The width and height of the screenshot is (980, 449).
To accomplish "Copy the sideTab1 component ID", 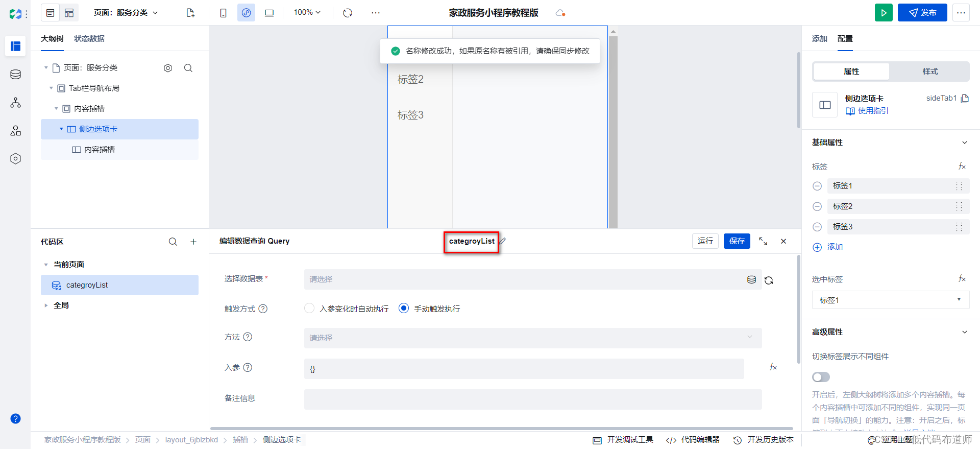I will pos(965,99).
